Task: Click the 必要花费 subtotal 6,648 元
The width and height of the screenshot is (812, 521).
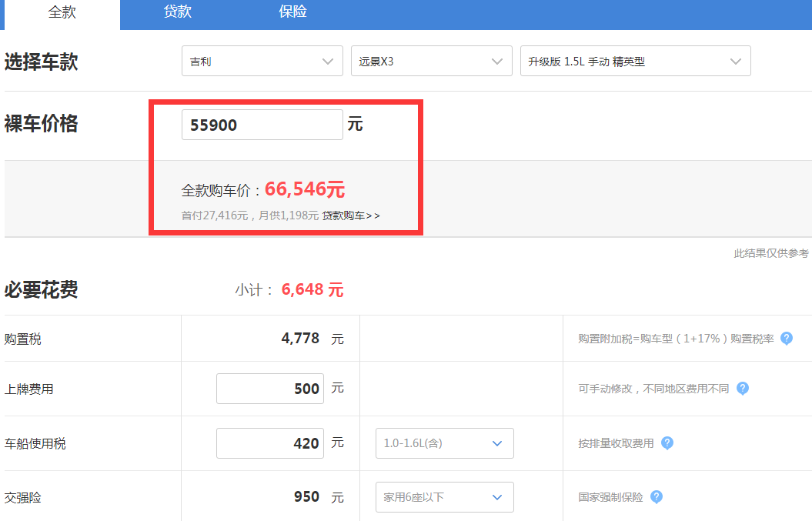Action: tap(312, 289)
